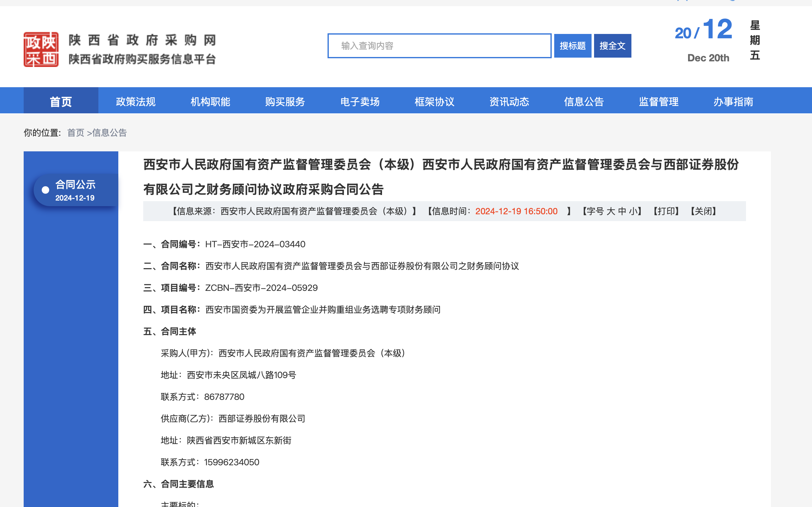
Task: Select 购买服务 in the navigation bar
Action: (x=285, y=102)
